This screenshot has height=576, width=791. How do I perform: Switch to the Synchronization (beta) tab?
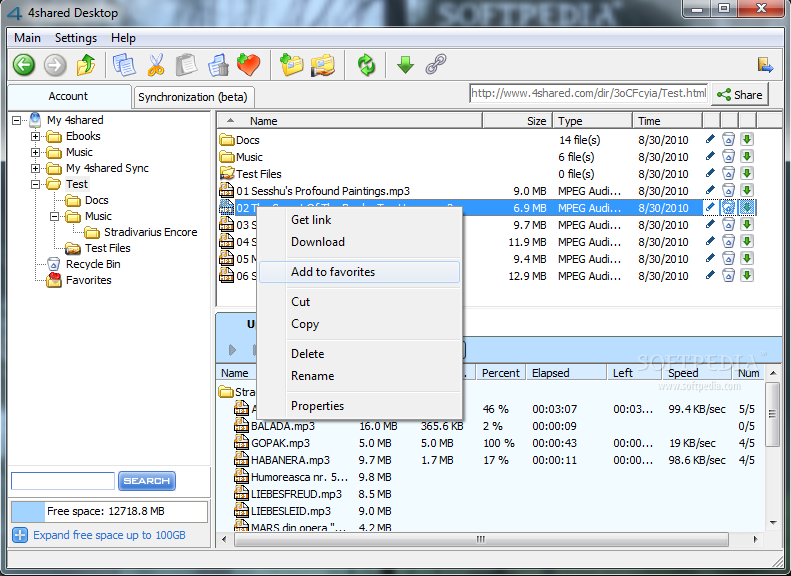coord(192,97)
